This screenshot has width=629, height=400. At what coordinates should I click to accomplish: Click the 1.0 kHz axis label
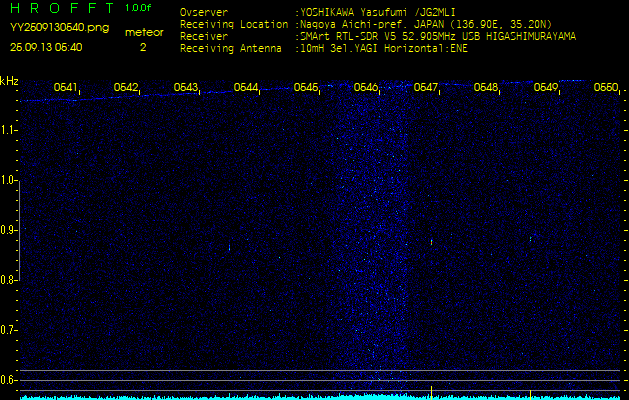pos(7,181)
